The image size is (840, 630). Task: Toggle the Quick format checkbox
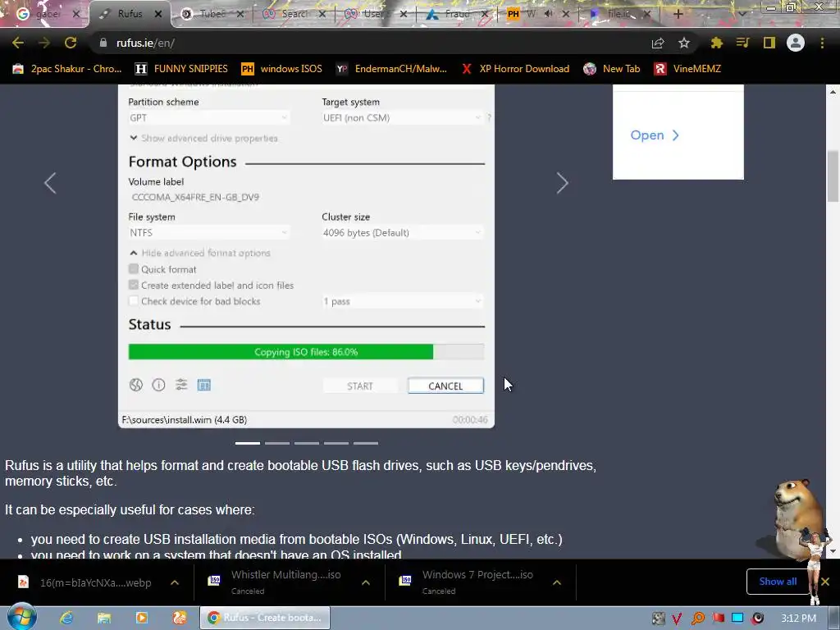[134, 269]
